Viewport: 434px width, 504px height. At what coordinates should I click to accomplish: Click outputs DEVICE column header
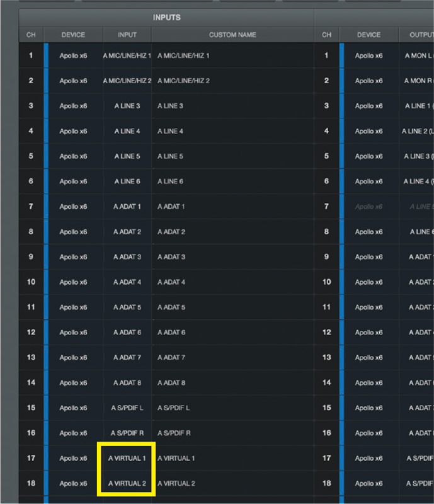pos(368,35)
